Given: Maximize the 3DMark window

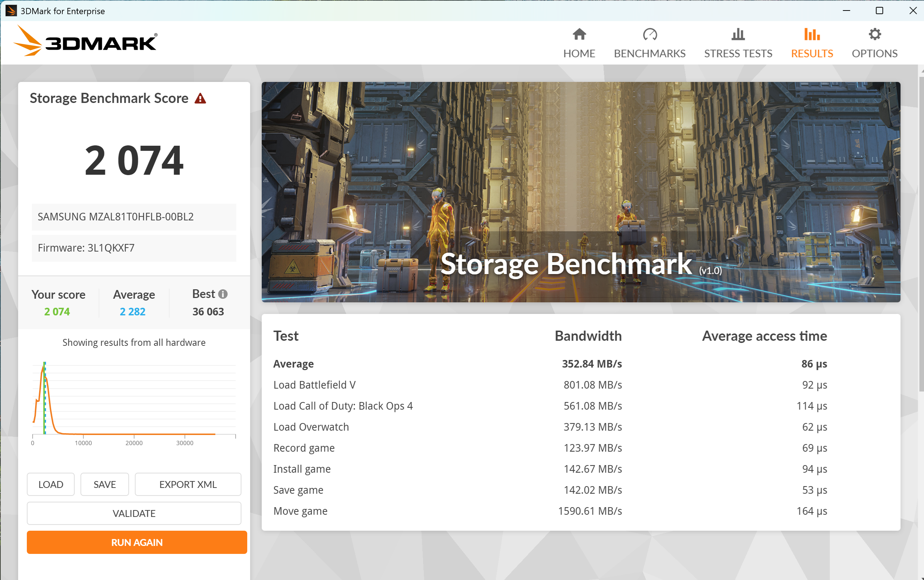Looking at the screenshot, I should 879,11.
